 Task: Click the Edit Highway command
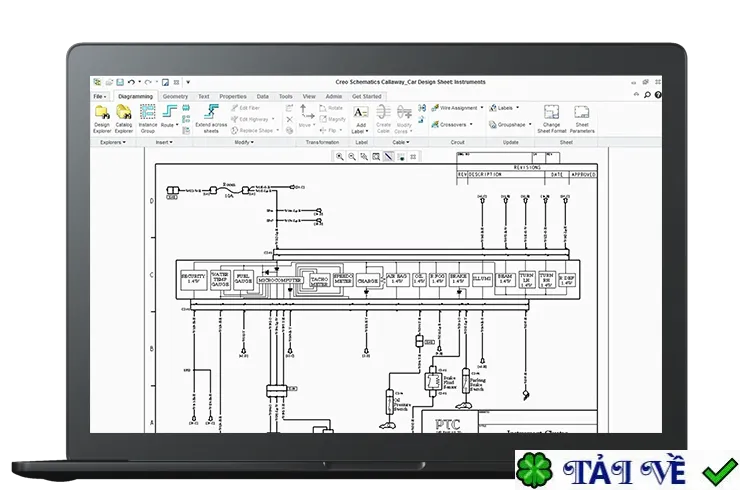coord(250,119)
